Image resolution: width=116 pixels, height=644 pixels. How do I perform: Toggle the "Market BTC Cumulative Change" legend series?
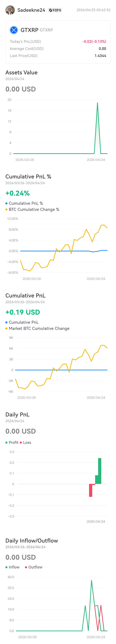39,329
